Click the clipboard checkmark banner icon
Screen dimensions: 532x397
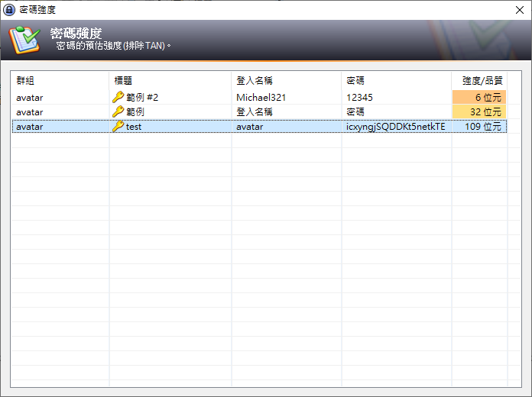point(24,40)
